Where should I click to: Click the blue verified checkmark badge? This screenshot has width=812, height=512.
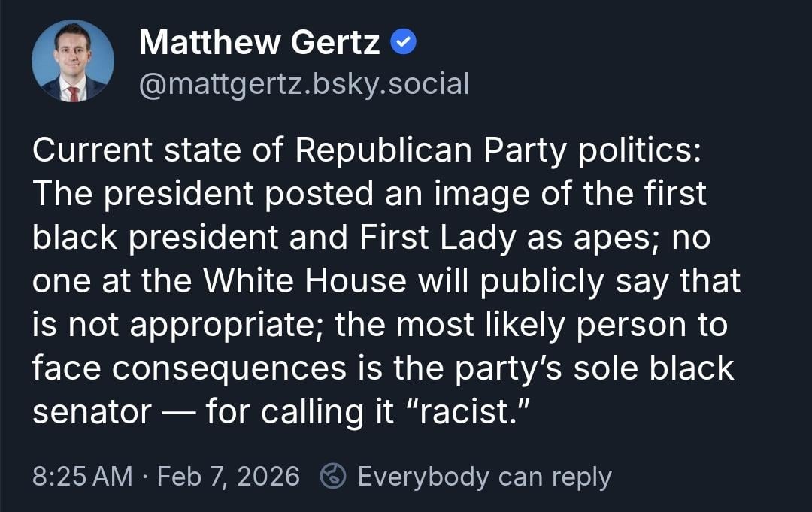(x=404, y=44)
